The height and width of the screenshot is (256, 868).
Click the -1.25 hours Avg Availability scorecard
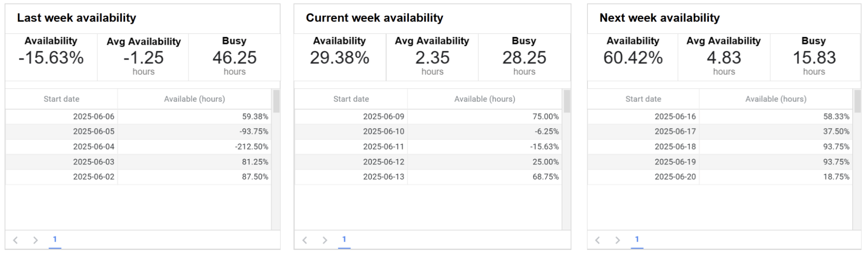143,57
